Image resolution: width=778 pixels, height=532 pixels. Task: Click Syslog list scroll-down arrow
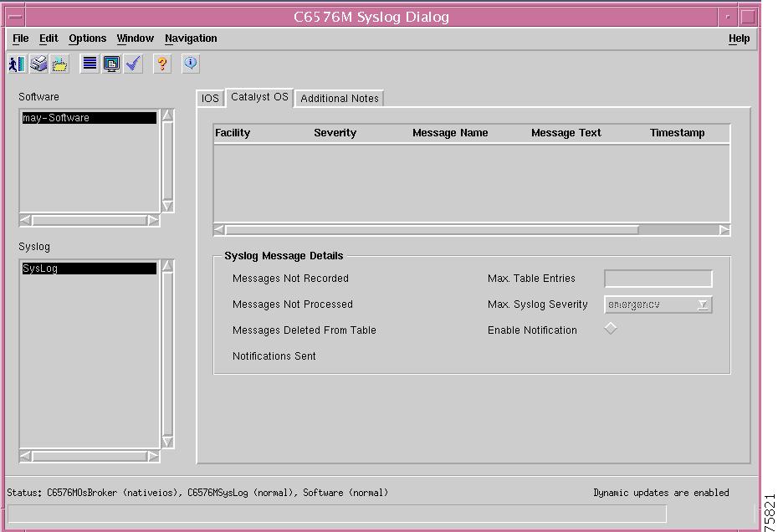coord(167,442)
